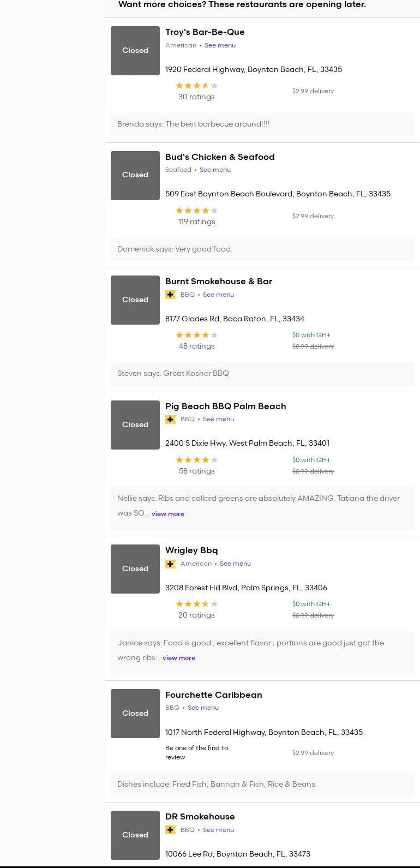The width and height of the screenshot is (420, 868).
Task: Expand Nellie's review with view more
Action: coord(168,514)
